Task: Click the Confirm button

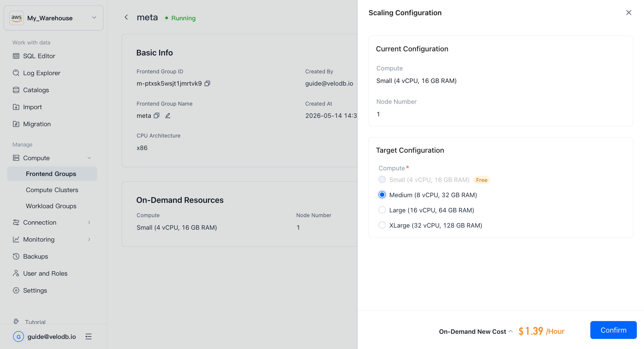Action: point(614,330)
